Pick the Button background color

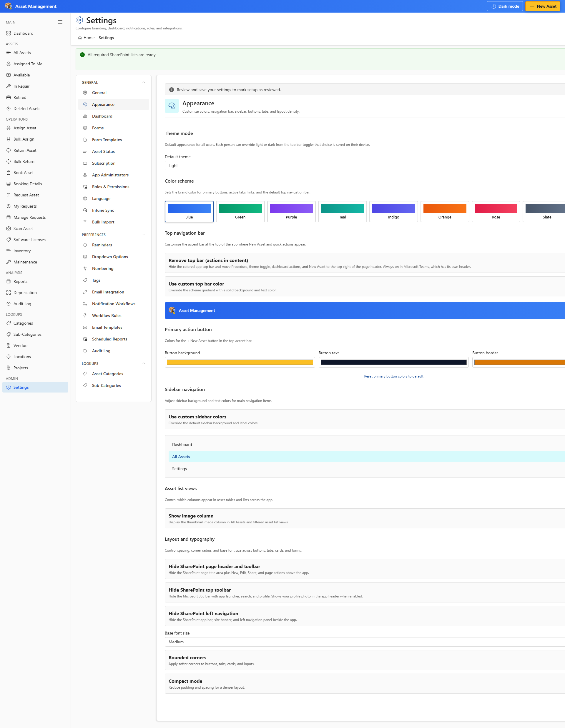point(240,362)
